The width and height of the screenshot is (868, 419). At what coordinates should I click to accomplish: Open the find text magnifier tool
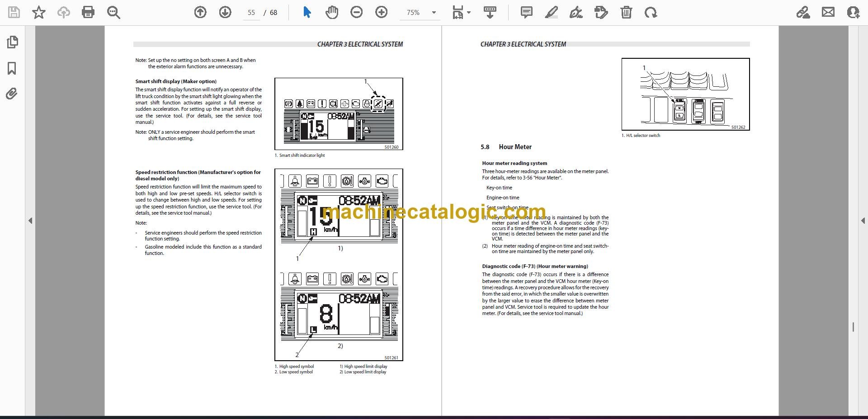113,12
